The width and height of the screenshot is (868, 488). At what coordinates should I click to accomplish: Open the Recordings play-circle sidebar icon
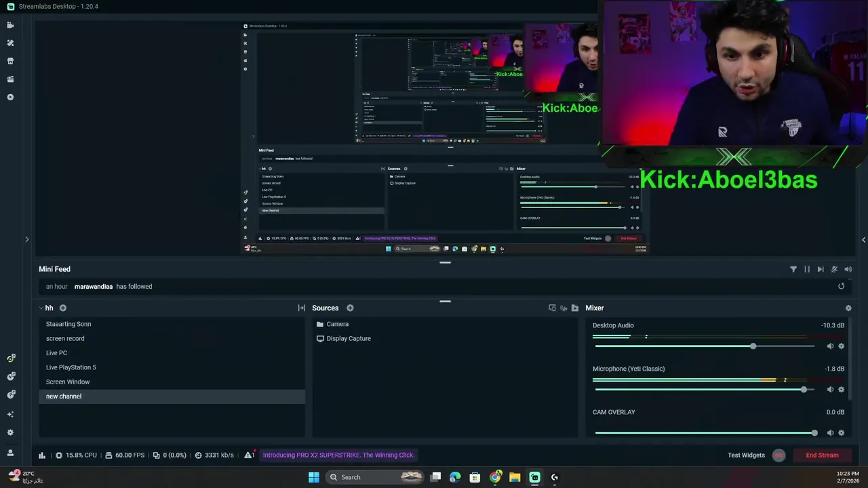10,97
